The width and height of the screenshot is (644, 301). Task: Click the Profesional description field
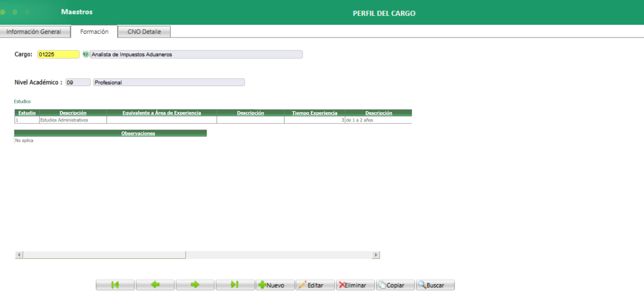(x=169, y=82)
